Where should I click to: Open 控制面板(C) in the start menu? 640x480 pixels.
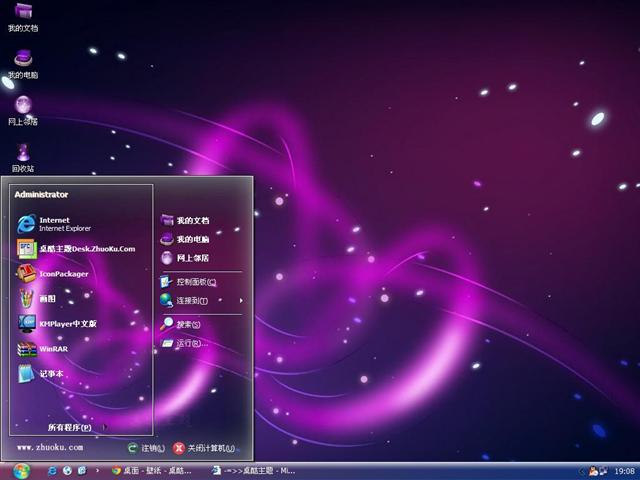coord(195,282)
